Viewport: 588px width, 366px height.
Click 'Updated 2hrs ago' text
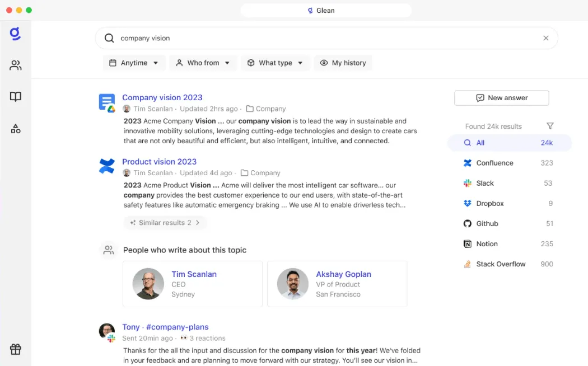click(208, 109)
